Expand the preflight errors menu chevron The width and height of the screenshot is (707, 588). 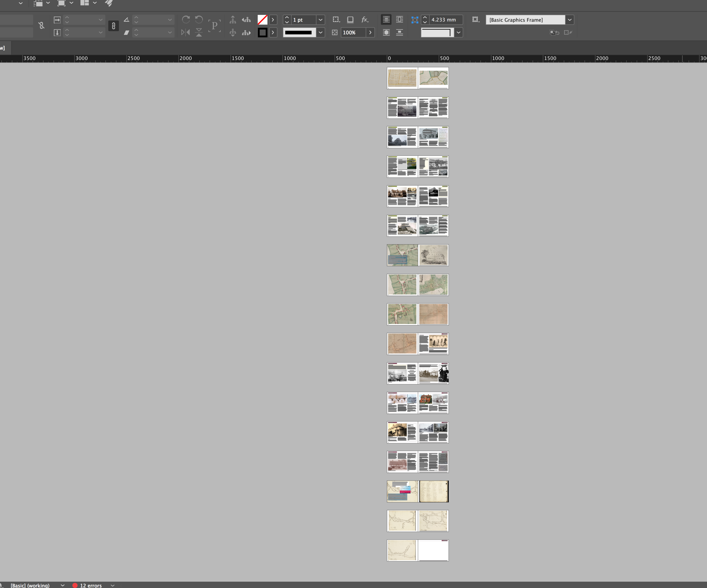(113, 585)
